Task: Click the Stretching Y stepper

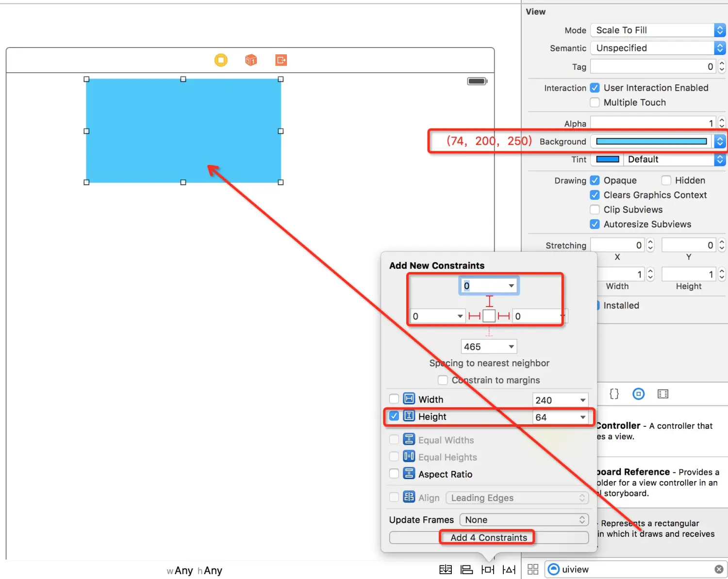Action: [x=722, y=245]
